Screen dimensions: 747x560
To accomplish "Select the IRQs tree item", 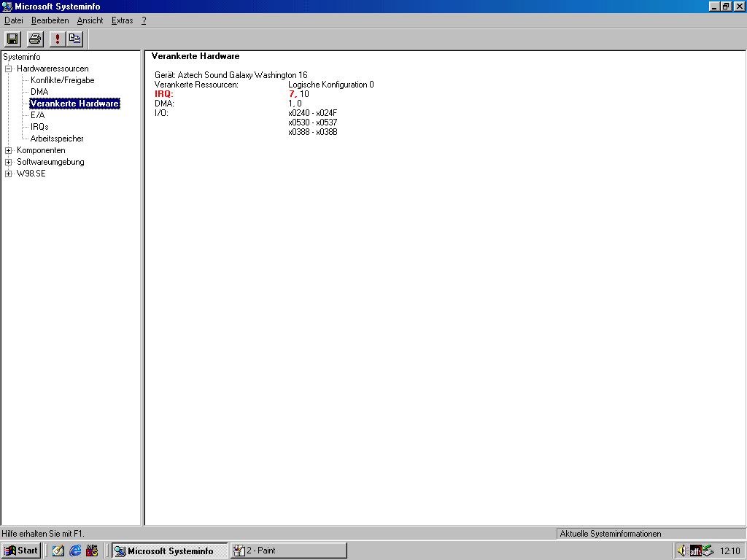I will [39, 127].
